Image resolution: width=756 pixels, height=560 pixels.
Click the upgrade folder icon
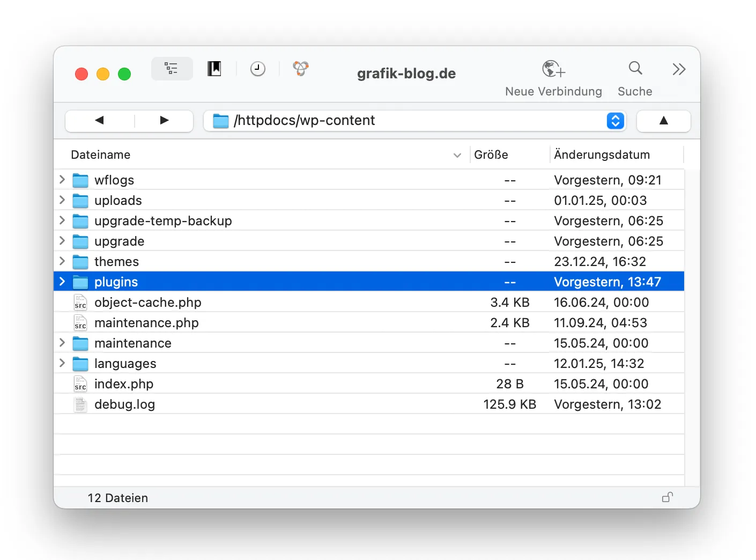tap(80, 241)
